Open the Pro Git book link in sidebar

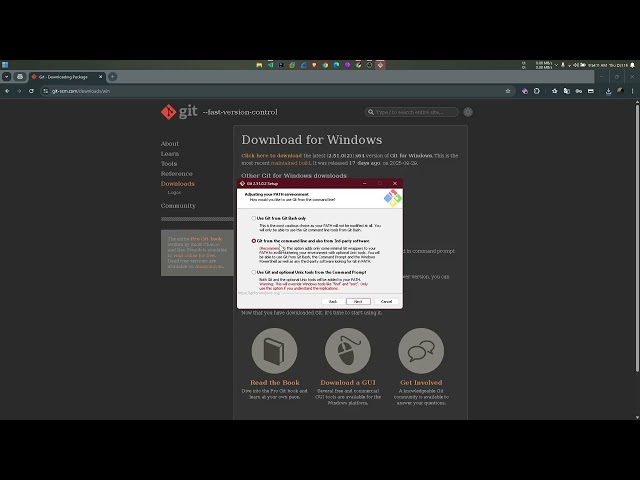point(207,239)
